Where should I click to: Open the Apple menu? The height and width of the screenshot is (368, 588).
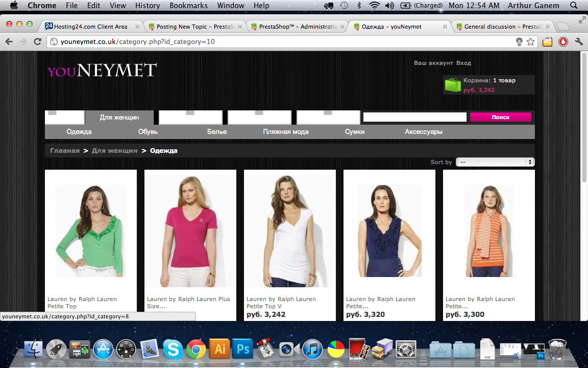click(x=14, y=5)
